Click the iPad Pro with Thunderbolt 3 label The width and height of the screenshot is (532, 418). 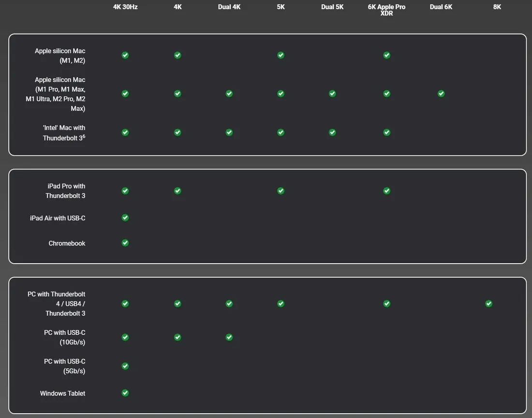pos(65,191)
